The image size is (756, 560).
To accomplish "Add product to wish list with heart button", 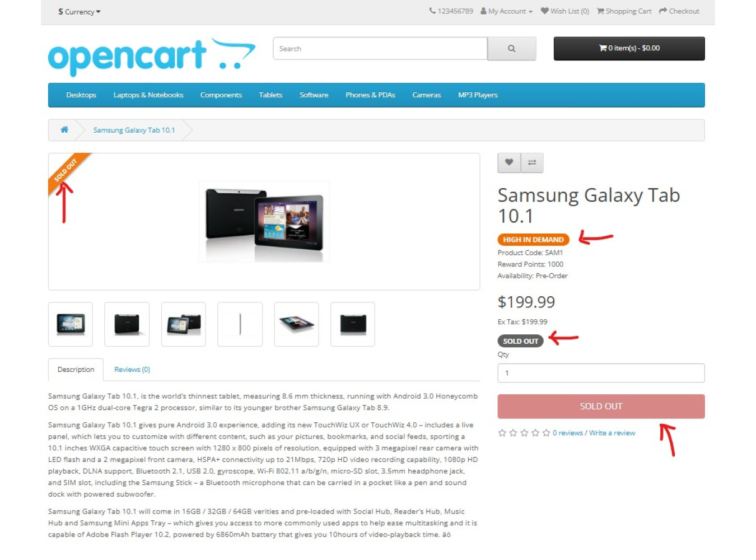I will pyautogui.click(x=509, y=162).
